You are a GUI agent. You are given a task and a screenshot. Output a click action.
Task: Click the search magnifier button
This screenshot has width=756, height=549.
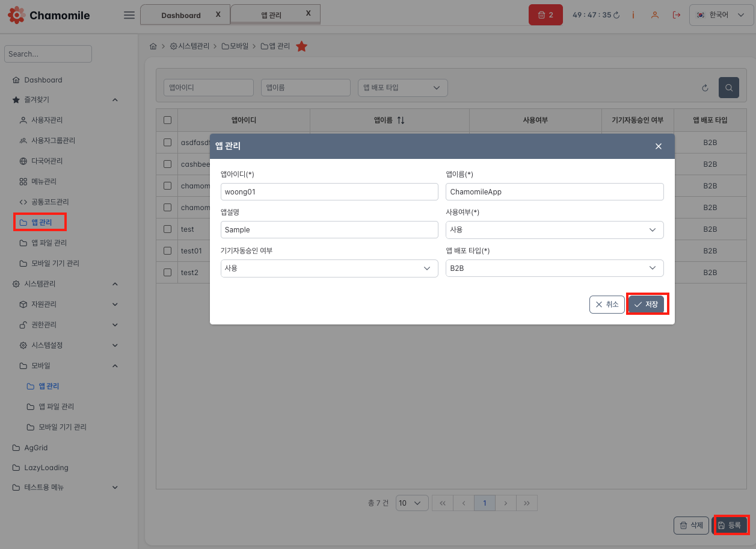pyautogui.click(x=728, y=88)
